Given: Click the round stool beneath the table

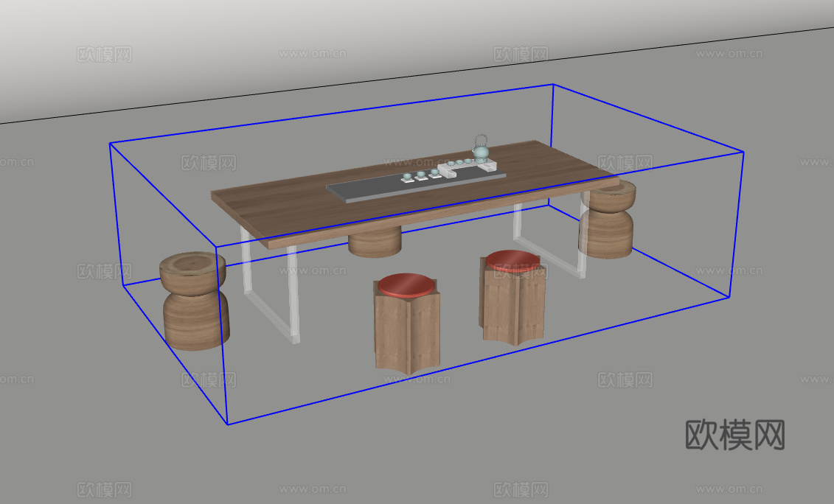Looking at the screenshot, I should tap(375, 242).
